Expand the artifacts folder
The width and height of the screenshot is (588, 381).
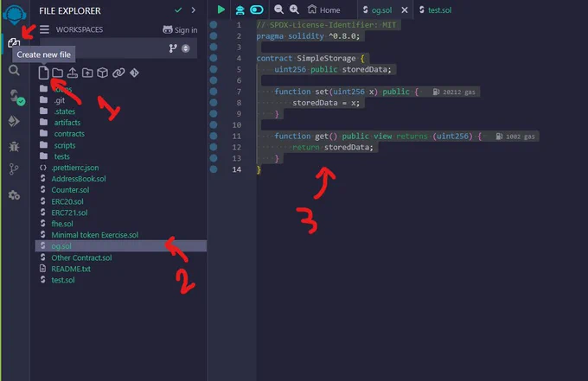pos(67,123)
